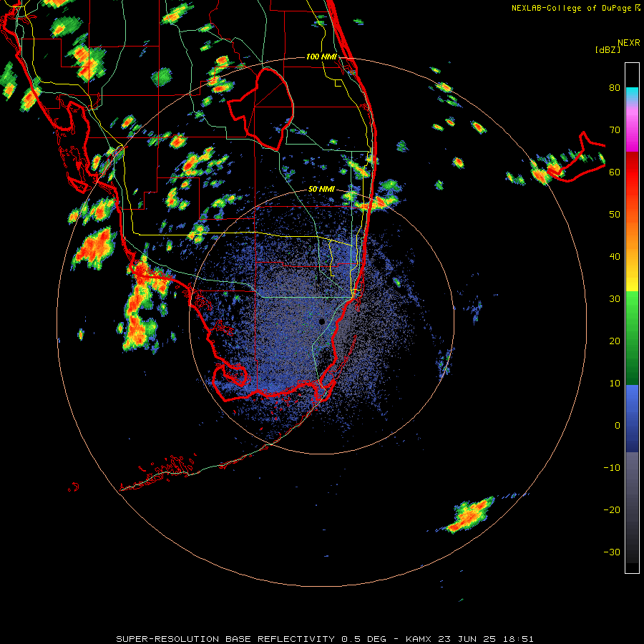644x644 pixels.
Task: Click the NEXR label above the color scale
Action: click(x=628, y=43)
